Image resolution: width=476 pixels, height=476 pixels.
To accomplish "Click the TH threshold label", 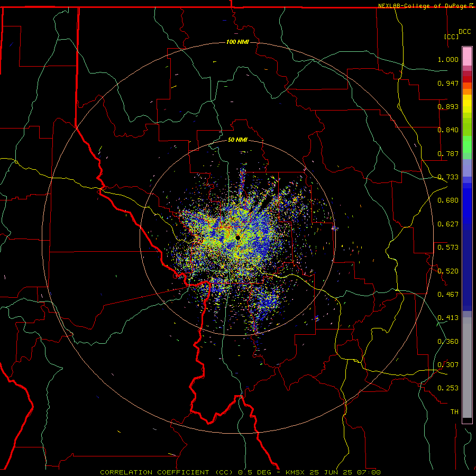I will [454, 412].
